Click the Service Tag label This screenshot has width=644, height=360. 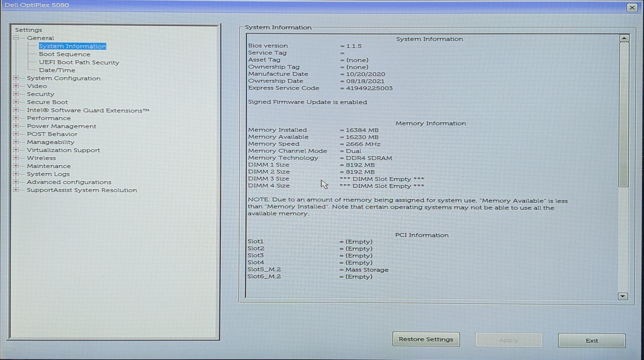tap(267, 53)
